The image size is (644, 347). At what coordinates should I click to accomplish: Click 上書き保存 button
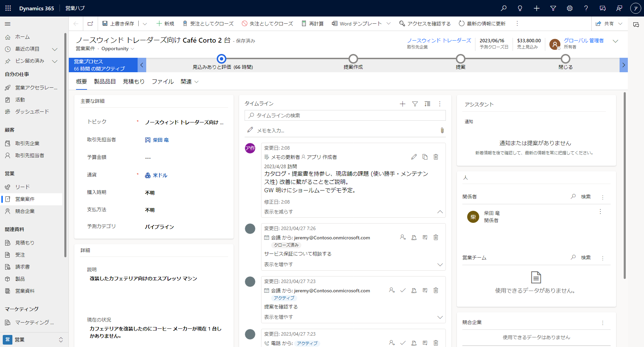point(118,24)
